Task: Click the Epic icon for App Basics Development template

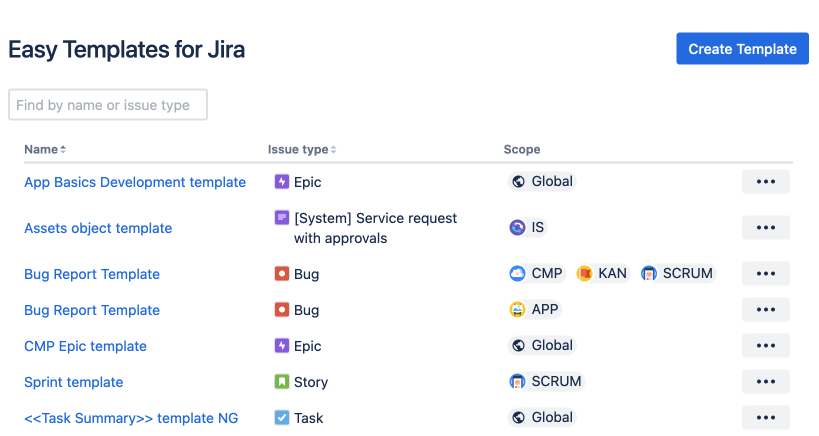Action: click(282, 182)
